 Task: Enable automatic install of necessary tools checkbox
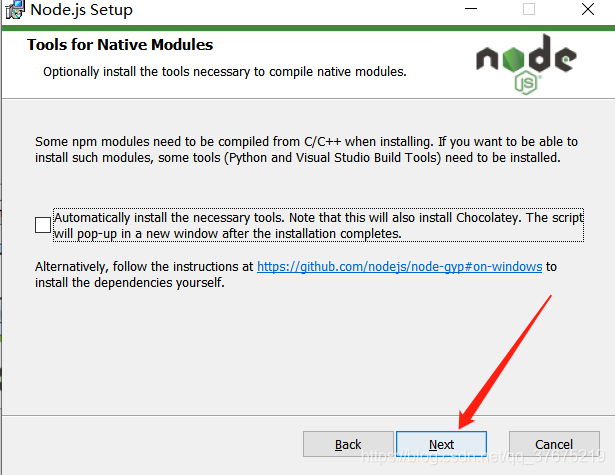[43, 225]
